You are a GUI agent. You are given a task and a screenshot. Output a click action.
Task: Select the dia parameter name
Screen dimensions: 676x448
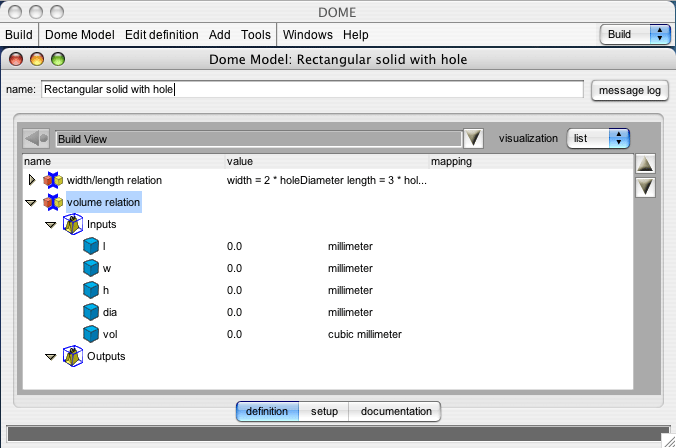tap(110, 312)
